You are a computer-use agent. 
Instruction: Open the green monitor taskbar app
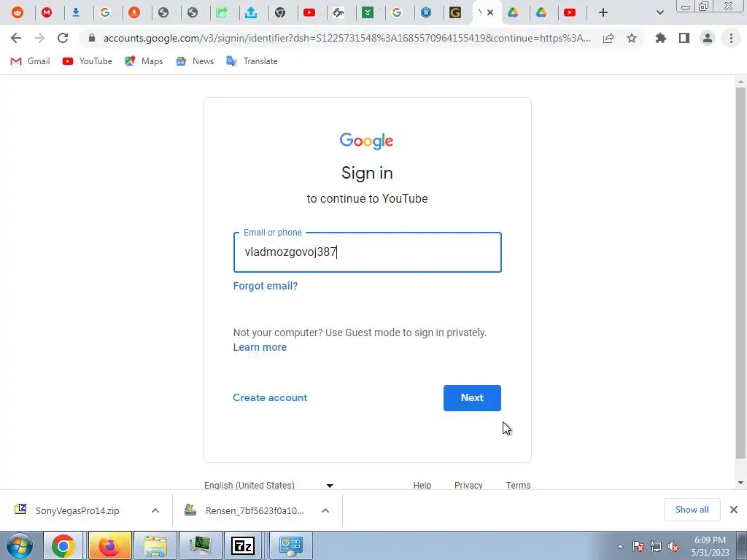pyautogui.click(x=200, y=545)
